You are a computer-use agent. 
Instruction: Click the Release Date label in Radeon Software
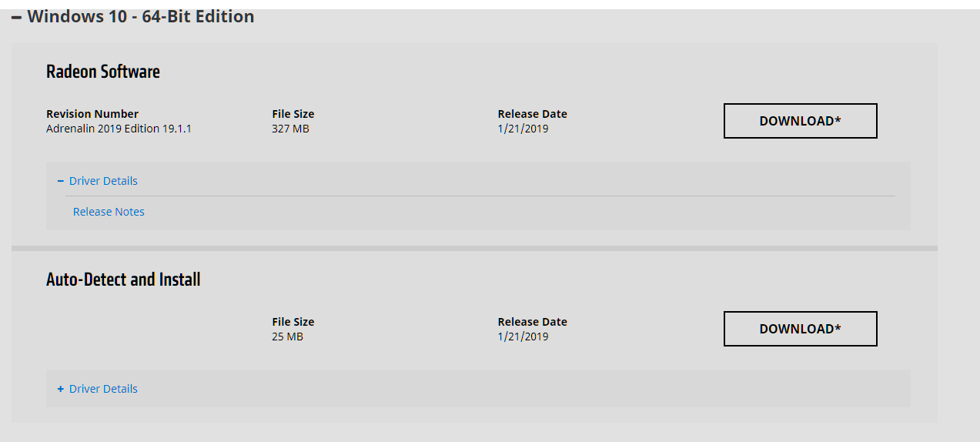[532, 114]
